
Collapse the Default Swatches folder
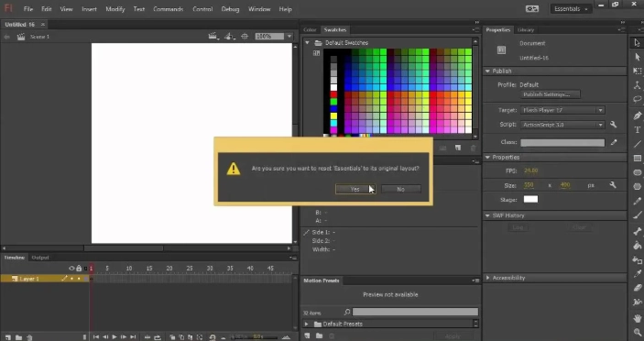307,43
